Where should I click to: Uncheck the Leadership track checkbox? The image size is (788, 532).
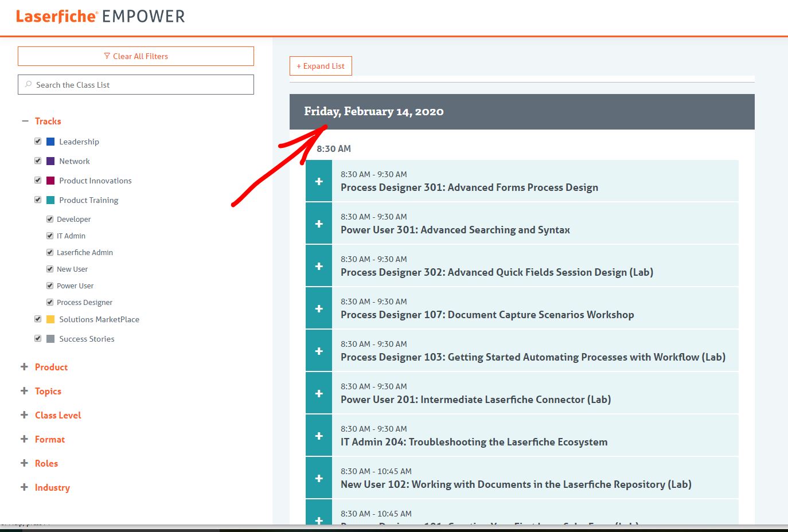[x=38, y=141]
